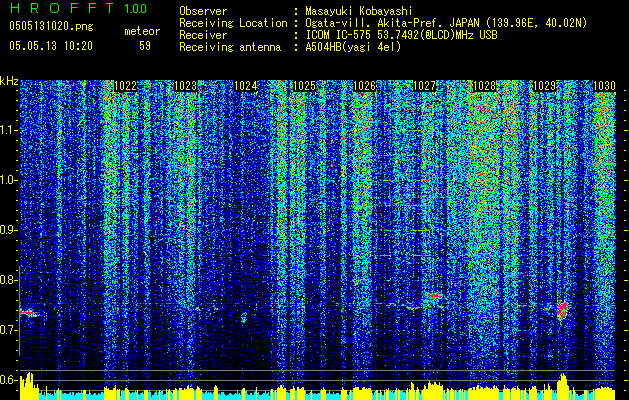Click the meteor count 59
The image size is (629, 400).
[145, 46]
